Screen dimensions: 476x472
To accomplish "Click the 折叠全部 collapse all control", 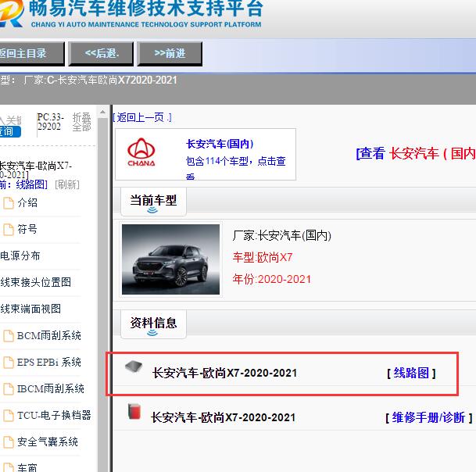I will pos(81,122).
